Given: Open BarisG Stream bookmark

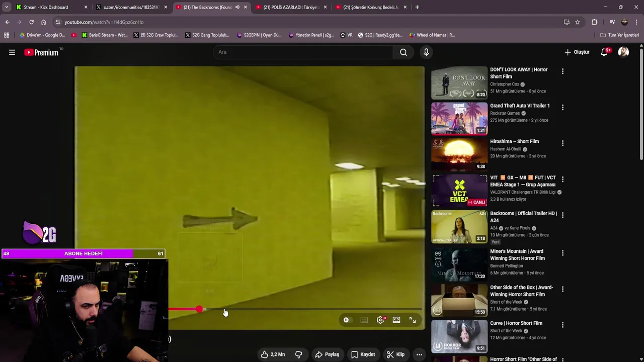Looking at the screenshot, I should point(105,35).
